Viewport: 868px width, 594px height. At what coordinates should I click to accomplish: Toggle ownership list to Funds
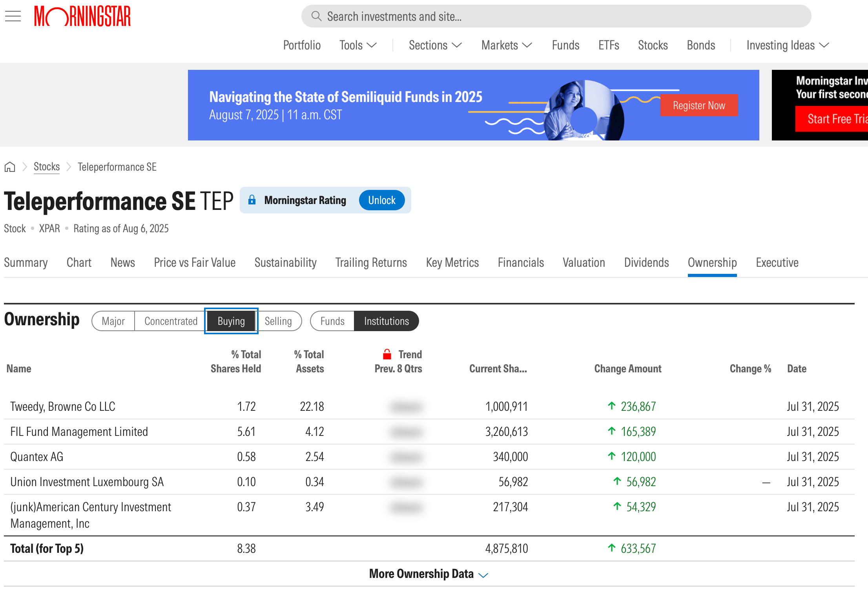[332, 321]
